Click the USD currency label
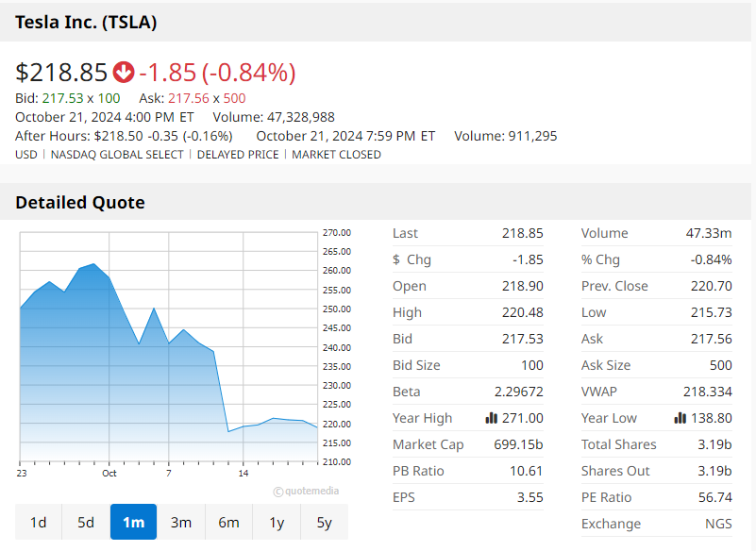Viewport: 756px width, 551px height. (x=26, y=155)
